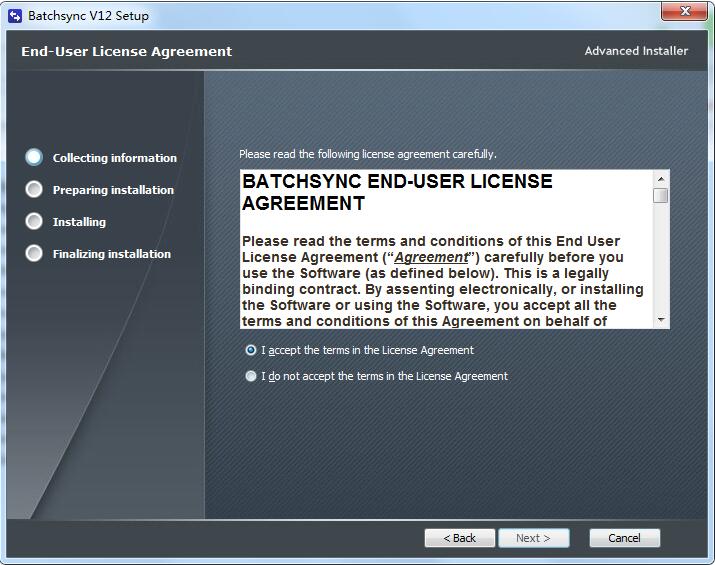Go to the previous step with Back button
Image resolution: width=715 pixels, height=565 pixels.
coord(460,538)
